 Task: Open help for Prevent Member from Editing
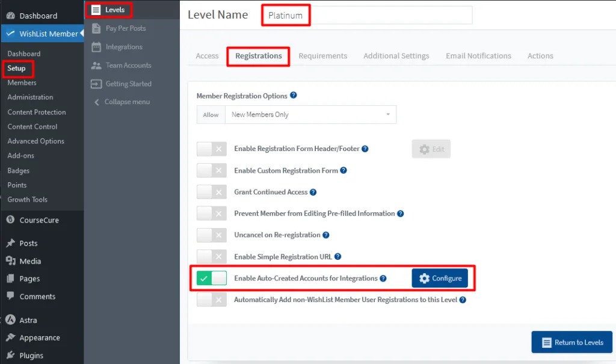(400, 214)
